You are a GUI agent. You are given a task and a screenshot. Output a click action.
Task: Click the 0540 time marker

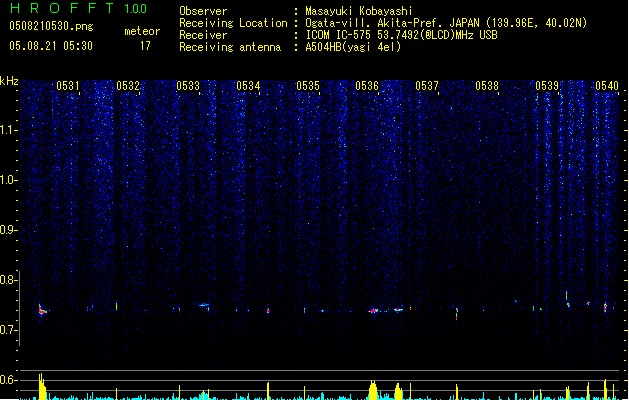pyautogui.click(x=607, y=86)
